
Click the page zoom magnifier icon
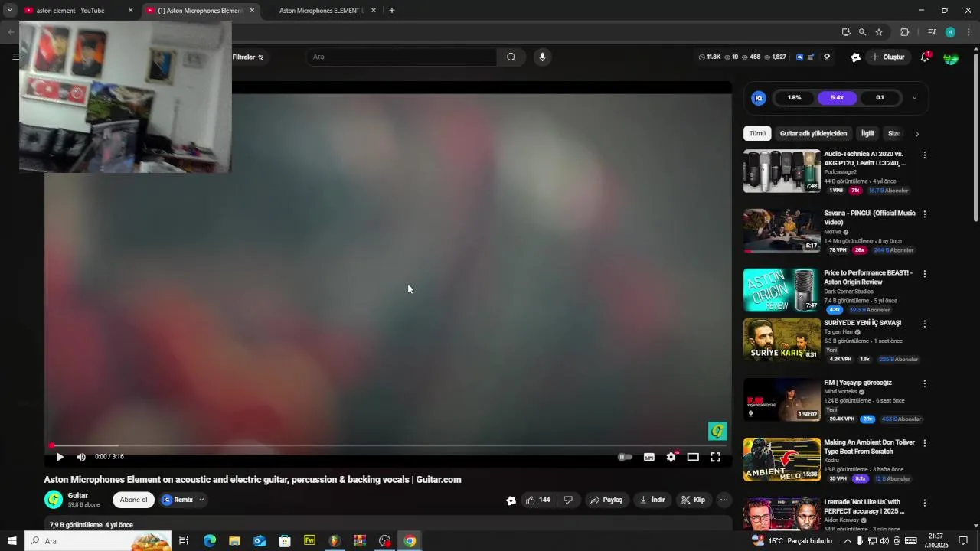(x=862, y=32)
